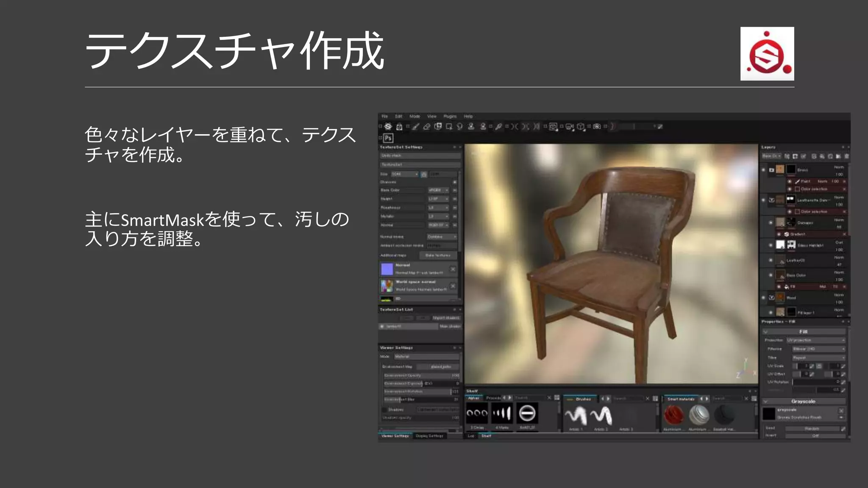
Task: Click the plus icon beside Channels
Action: [455, 182]
